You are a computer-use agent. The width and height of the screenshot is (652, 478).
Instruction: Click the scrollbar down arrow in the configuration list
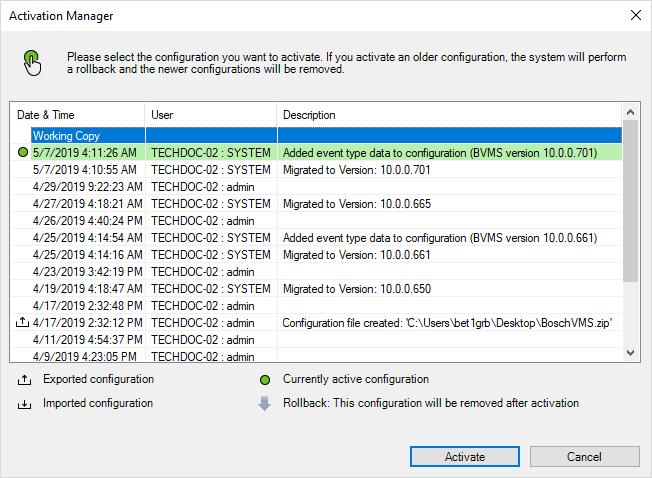coord(630,353)
